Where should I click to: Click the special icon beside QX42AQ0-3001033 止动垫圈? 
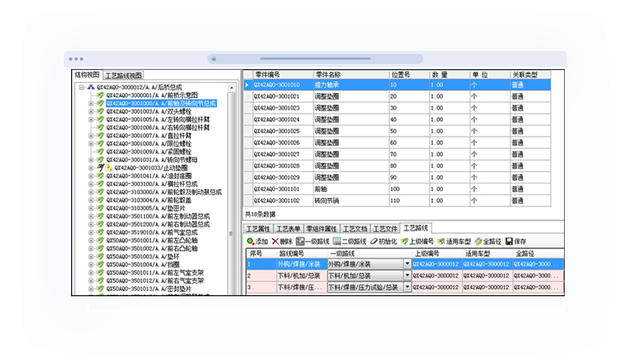tap(104, 168)
